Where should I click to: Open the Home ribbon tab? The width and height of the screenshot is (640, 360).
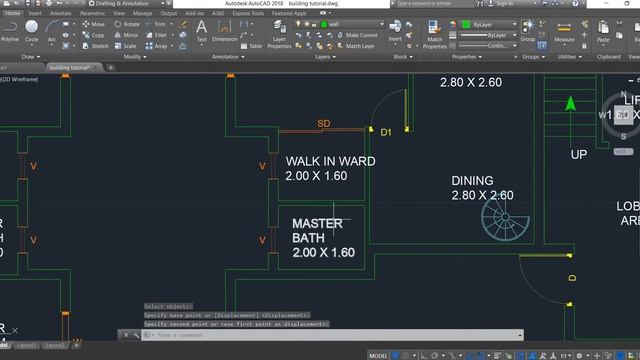click(x=13, y=13)
